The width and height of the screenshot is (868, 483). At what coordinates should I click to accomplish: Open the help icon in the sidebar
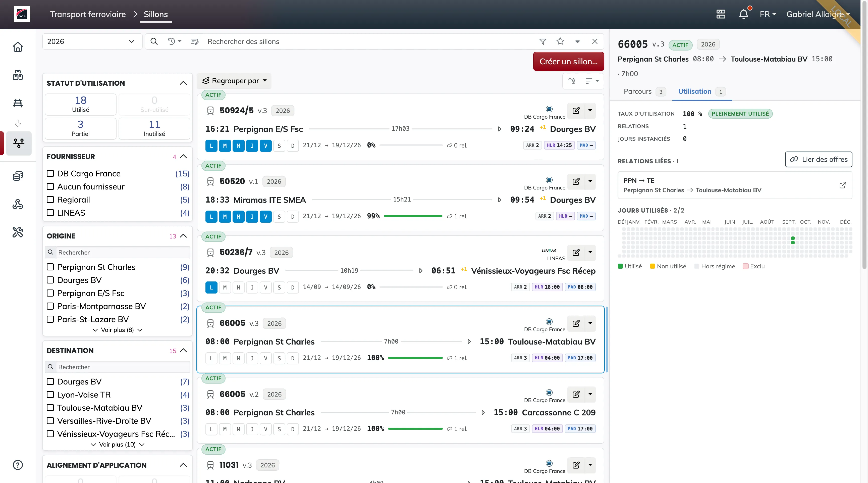pos(18,465)
